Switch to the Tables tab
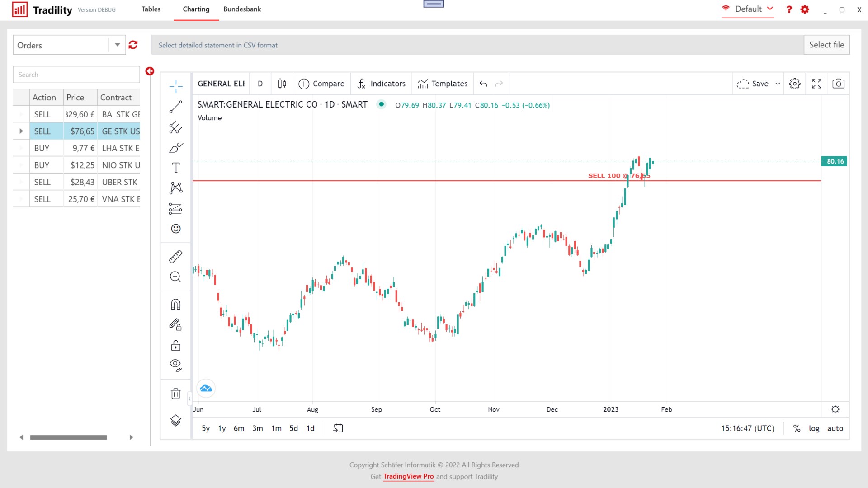The height and width of the screenshot is (488, 868). (151, 9)
